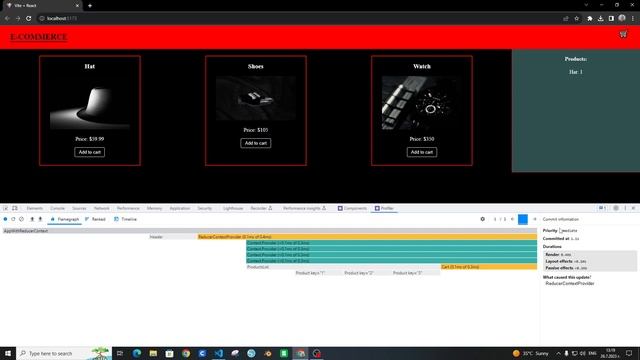Open the React Components tab
Image resolution: width=640 pixels, height=360 pixels.
coord(352,208)
